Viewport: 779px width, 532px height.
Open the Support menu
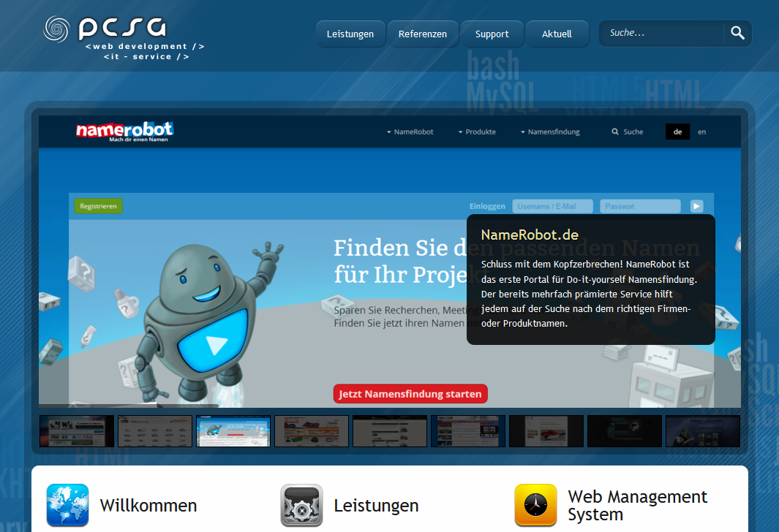492,34
